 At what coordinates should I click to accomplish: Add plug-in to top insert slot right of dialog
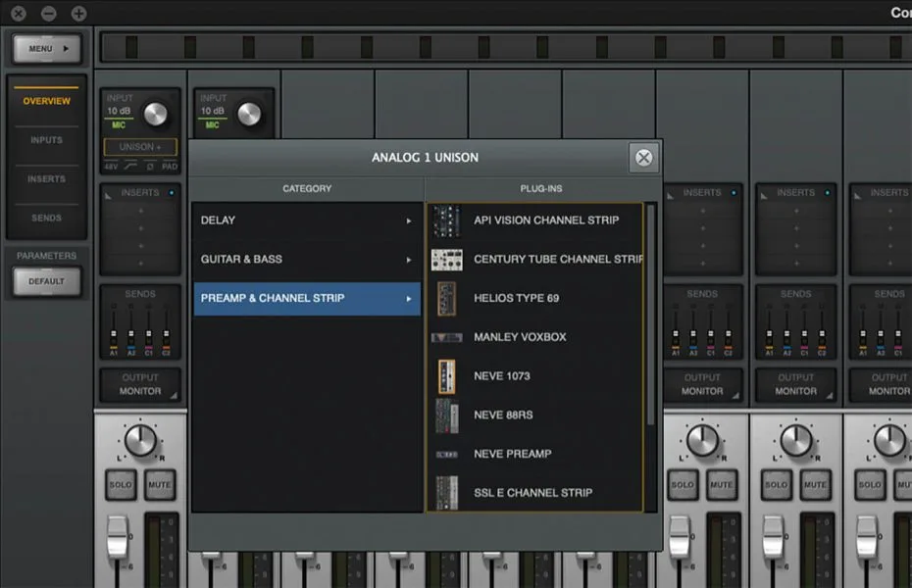click(x=702, y=211)
